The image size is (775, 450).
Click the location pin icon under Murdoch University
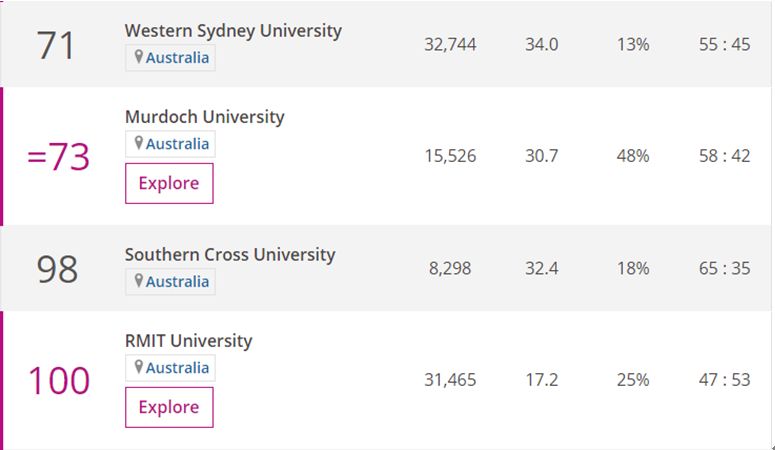[139, 144]
